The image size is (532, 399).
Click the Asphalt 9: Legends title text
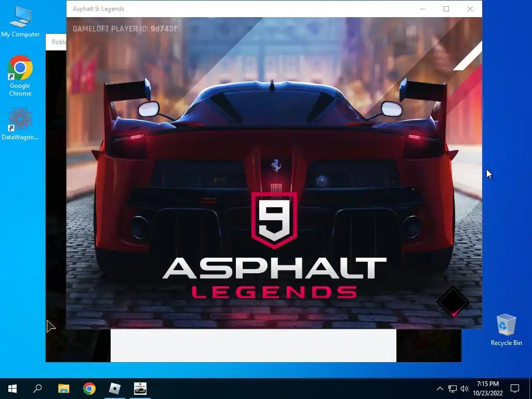(98, 9)
